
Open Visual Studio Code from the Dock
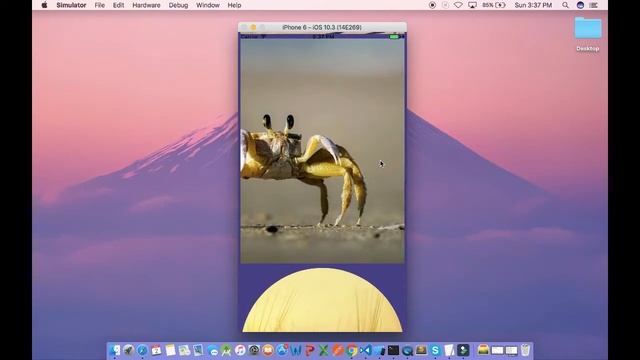(365, 350)
